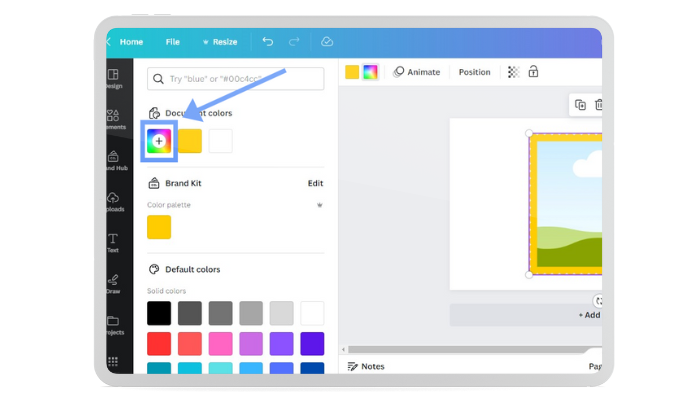
Task: Open the Projects sidebar tab
Action: coord(114,325)
